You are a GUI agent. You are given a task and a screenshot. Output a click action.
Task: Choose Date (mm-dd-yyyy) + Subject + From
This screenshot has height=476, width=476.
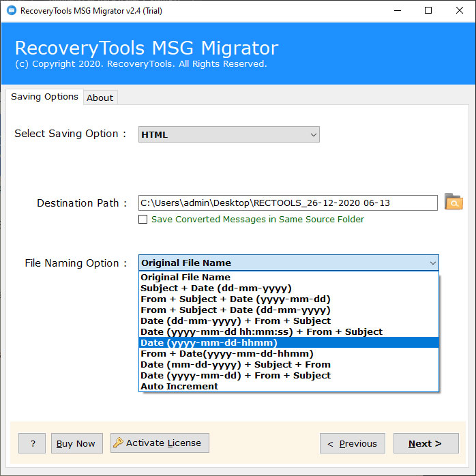[288, 365]
